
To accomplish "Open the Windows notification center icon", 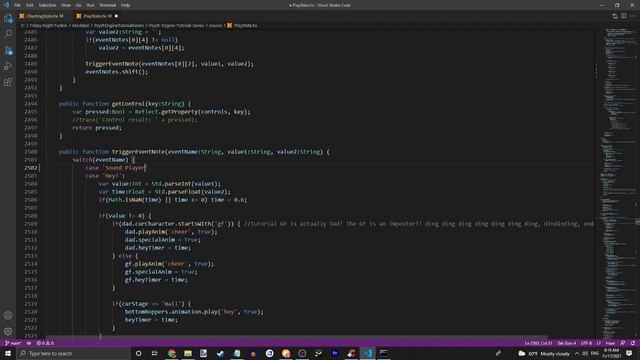I will pos(629,353).
